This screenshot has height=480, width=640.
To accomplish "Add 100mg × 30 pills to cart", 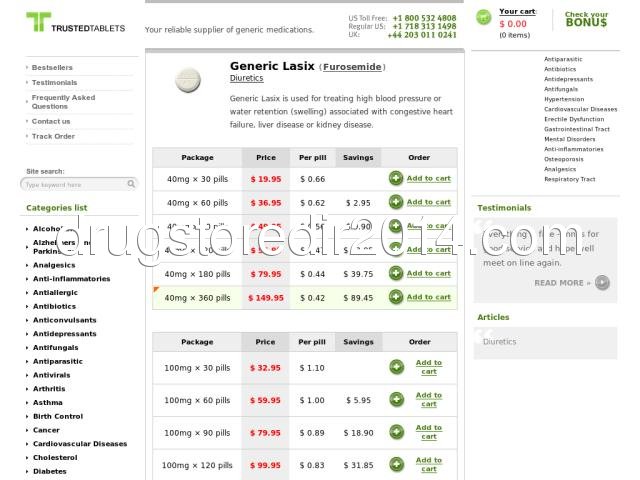I will coord(429,367).
